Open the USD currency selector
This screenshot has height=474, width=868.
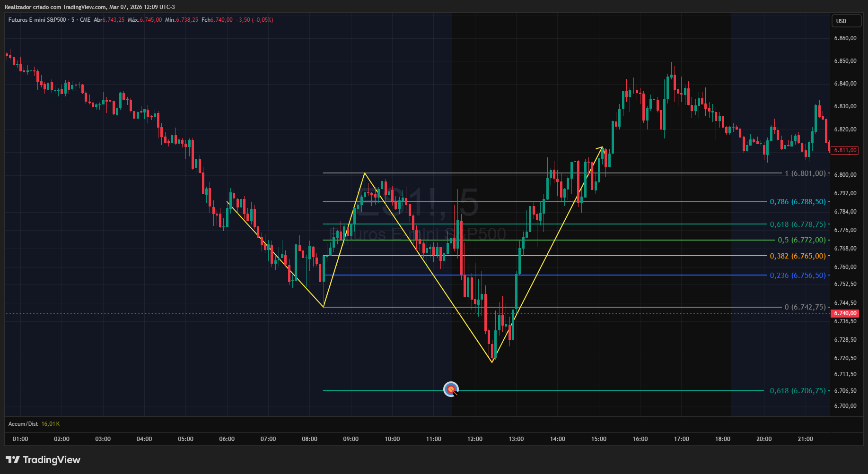tap(846, 21)
